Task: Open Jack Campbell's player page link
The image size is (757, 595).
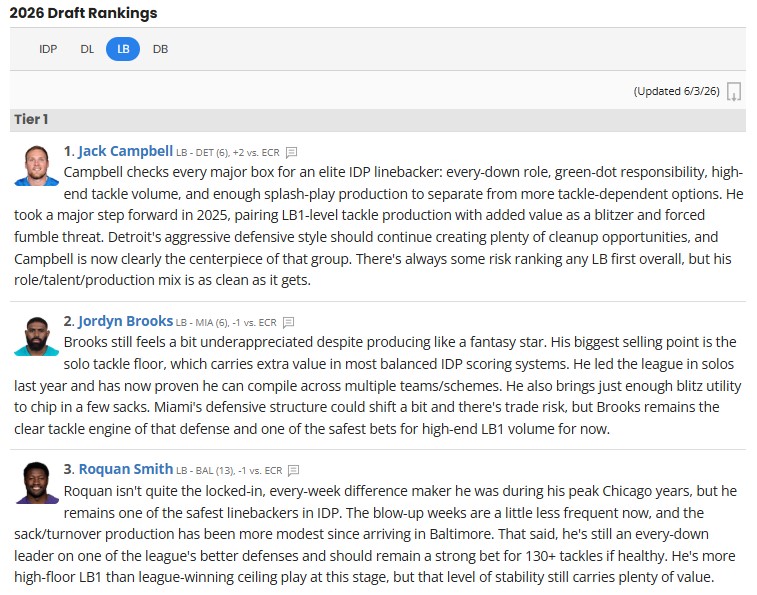Action: pos(126,151)
